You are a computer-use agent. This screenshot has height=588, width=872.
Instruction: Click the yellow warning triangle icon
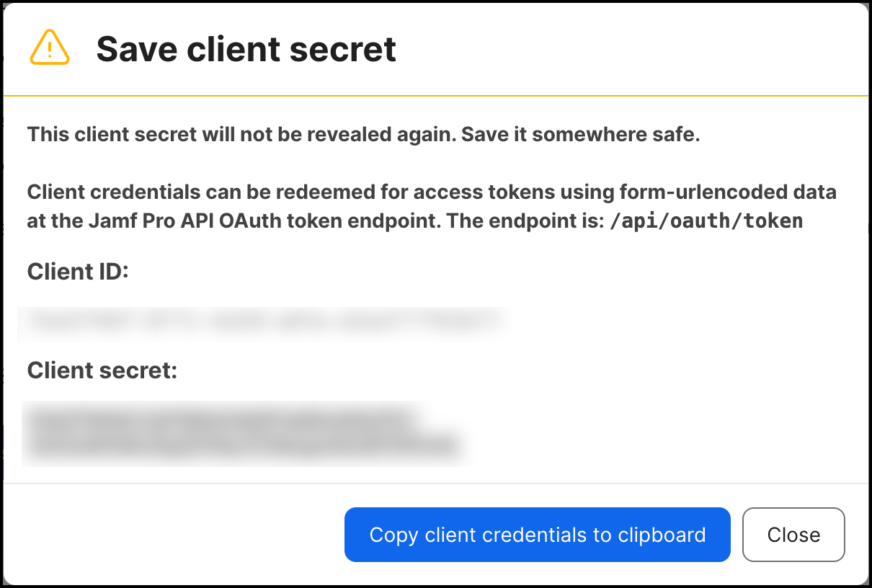[x=49, y=48]
